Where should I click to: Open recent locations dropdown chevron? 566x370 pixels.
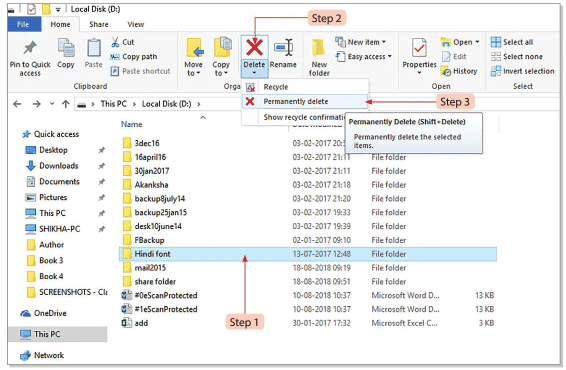tap(52, 104)
